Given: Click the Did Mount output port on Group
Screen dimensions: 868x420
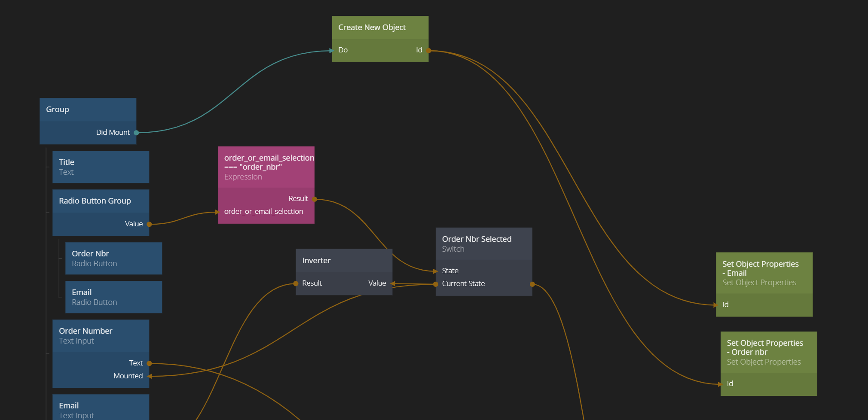Looking at the screenshot, I should point(136,133).
